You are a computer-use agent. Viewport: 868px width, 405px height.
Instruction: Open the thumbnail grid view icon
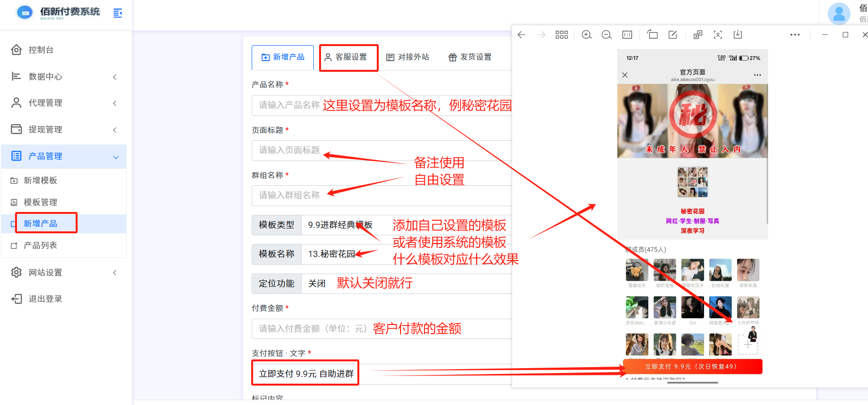pyautogui.click(x=562, y=35)
